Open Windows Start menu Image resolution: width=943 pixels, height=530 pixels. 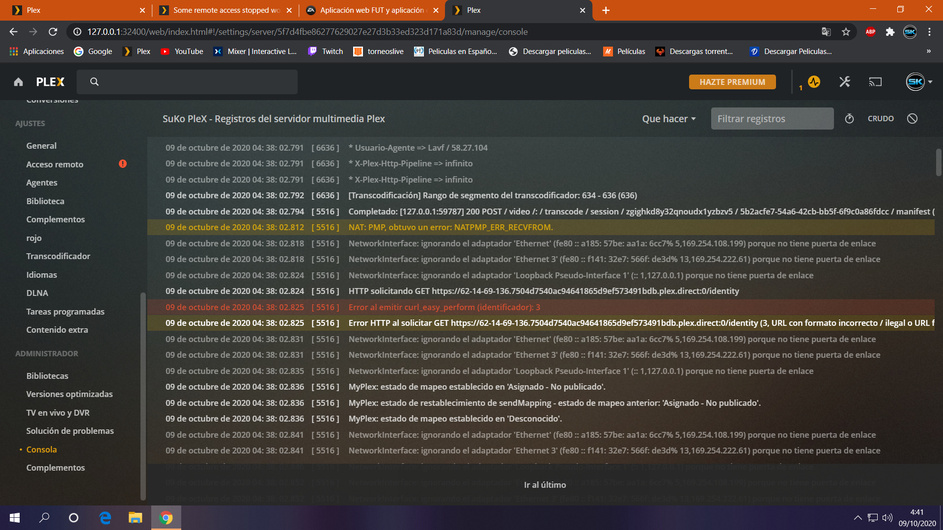tap(14, 517)
